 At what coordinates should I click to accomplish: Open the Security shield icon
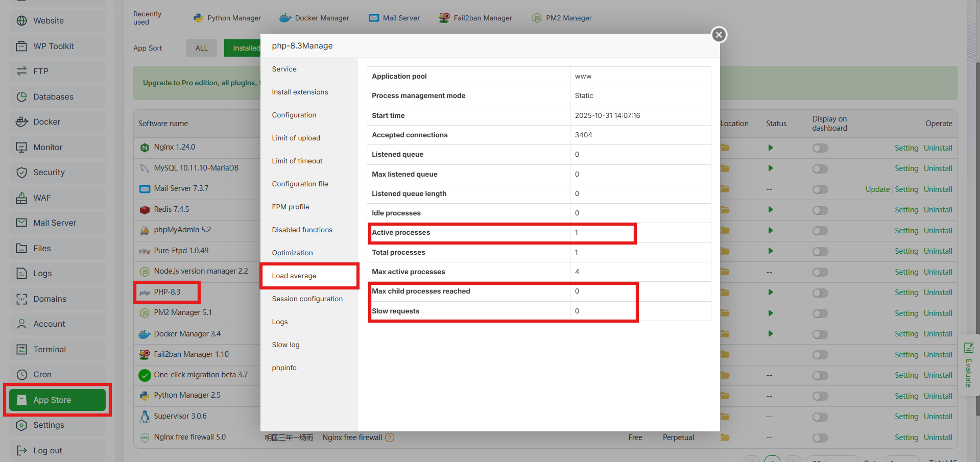pos(21,173)
